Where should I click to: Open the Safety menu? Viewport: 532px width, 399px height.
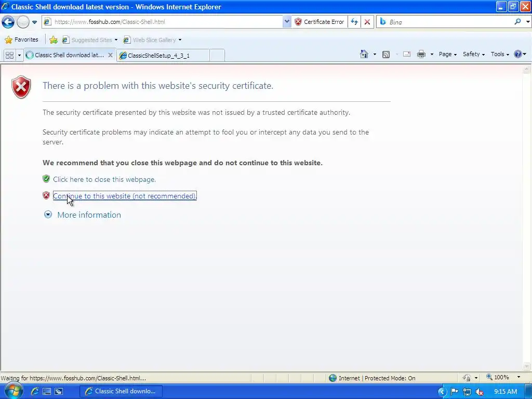[x=474, y=54]
